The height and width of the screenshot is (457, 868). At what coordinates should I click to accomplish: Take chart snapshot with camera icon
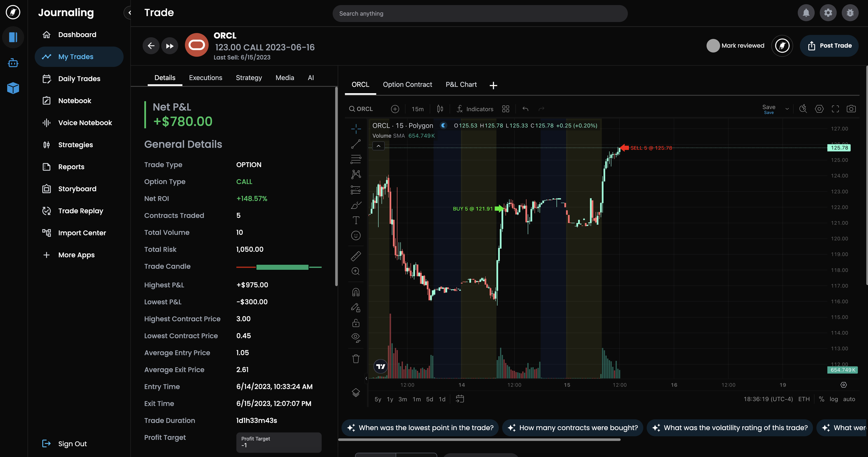851,109
